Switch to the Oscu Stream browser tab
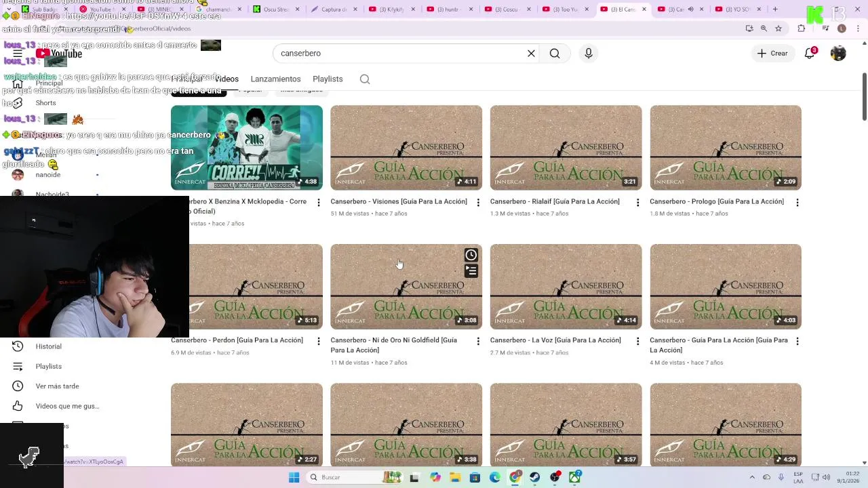 click(x=277, y=9)
